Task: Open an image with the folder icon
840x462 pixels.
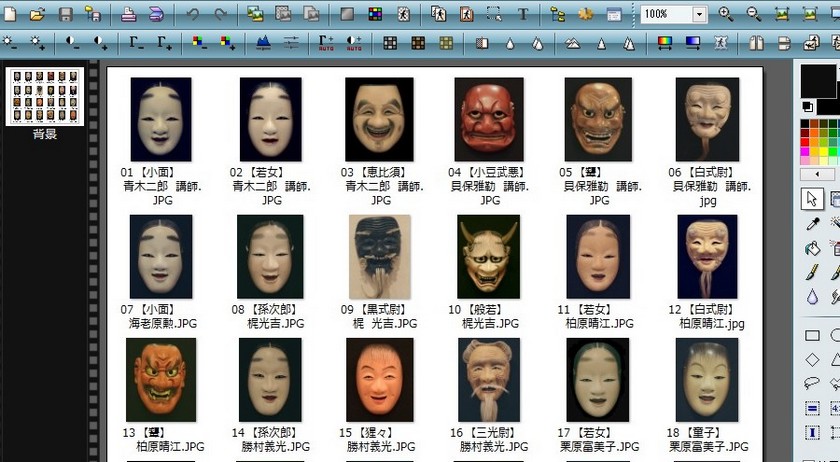Action: pyautogui.click(x=37, y=14)
